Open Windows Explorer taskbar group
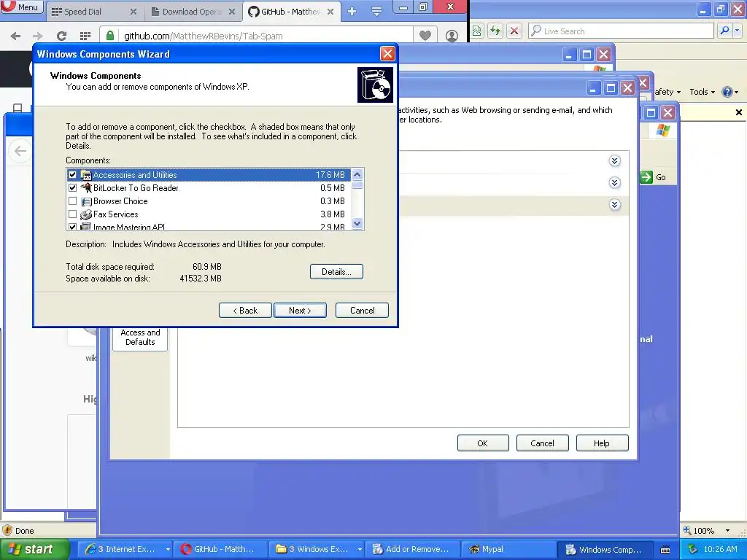The image size is (747, 560). [317, 549]
